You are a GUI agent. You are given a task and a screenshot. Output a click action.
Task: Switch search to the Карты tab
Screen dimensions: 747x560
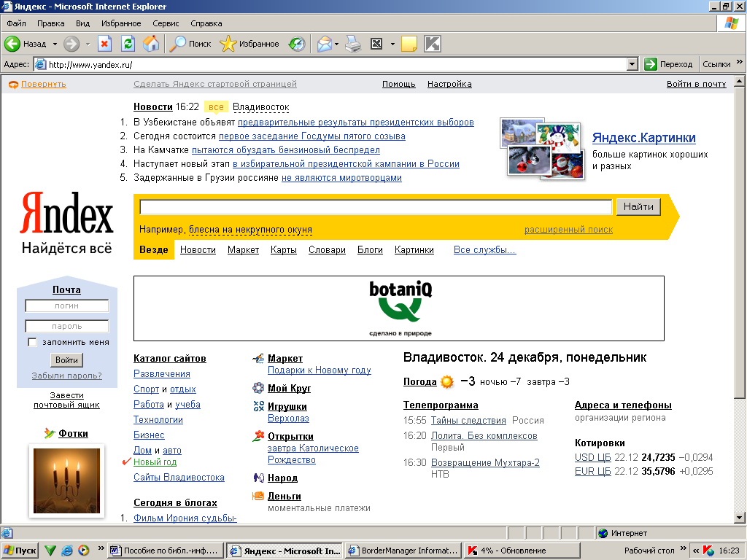point(284,250)
